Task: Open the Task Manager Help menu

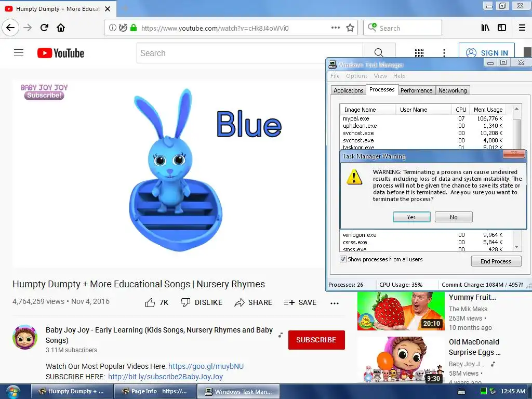Action: [x=400, y=76]
